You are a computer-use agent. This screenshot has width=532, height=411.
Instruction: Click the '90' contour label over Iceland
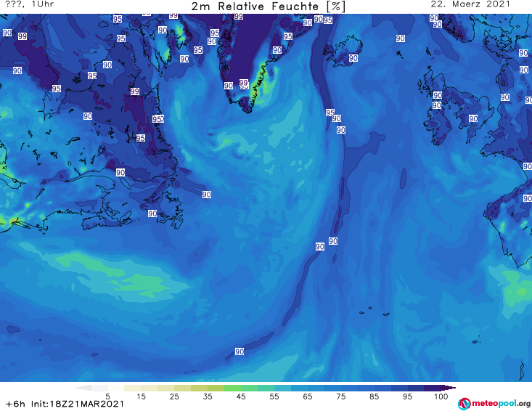pyautogui.click(x=353, y=58)
